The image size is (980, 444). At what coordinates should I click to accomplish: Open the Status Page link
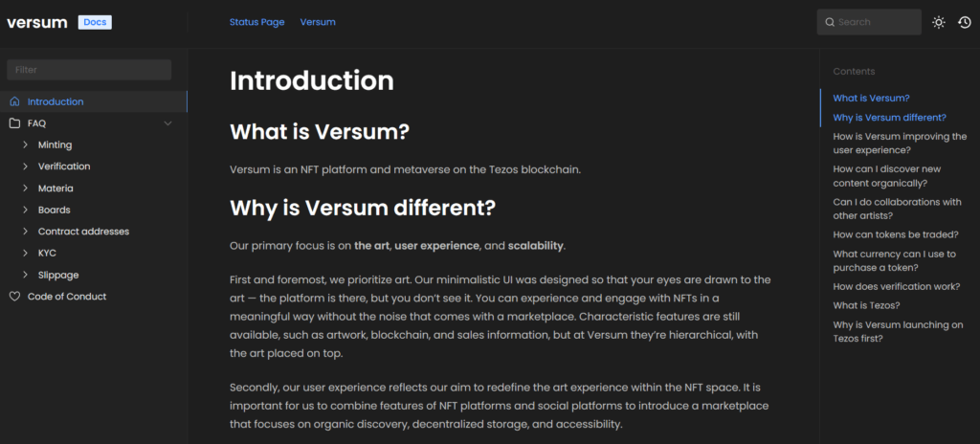pos(256,22)
